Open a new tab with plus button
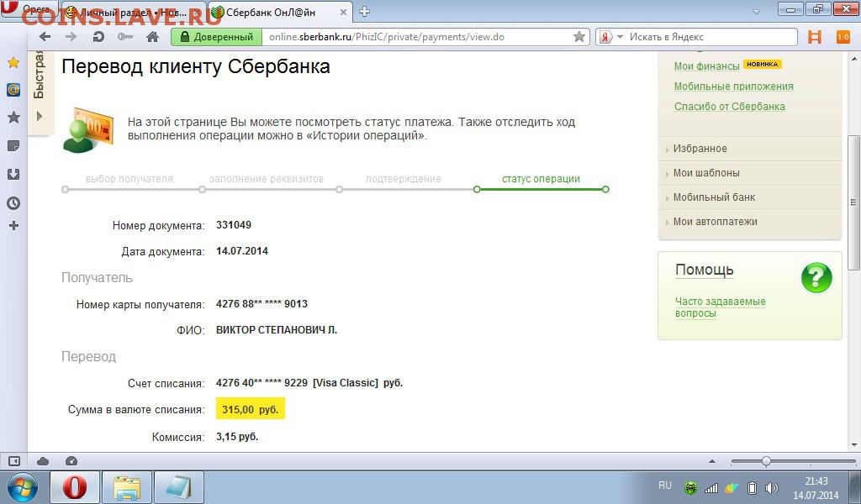 [364, 11]
